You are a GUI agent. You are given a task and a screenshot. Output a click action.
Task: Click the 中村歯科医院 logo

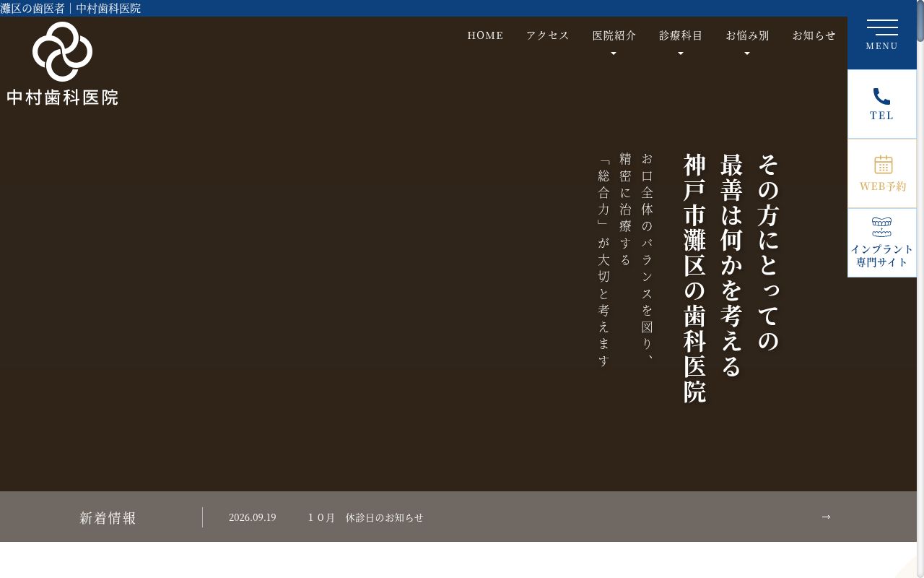[63, 64]
